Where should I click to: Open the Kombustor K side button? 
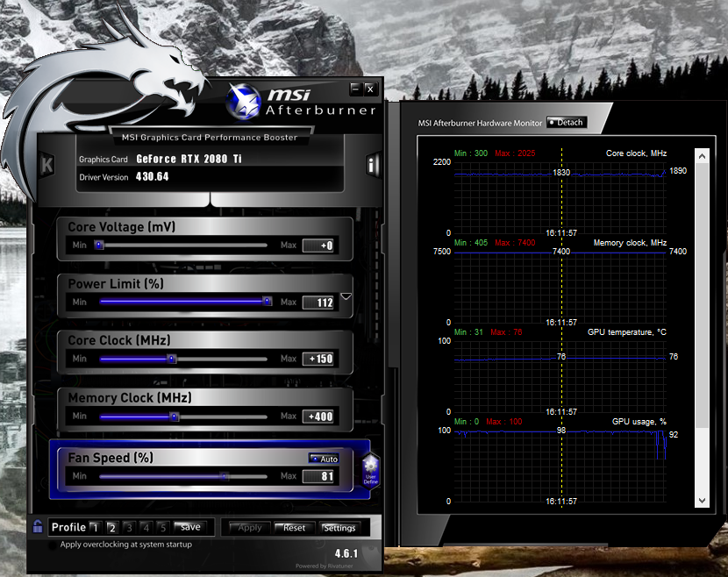(x=46, y=164)
